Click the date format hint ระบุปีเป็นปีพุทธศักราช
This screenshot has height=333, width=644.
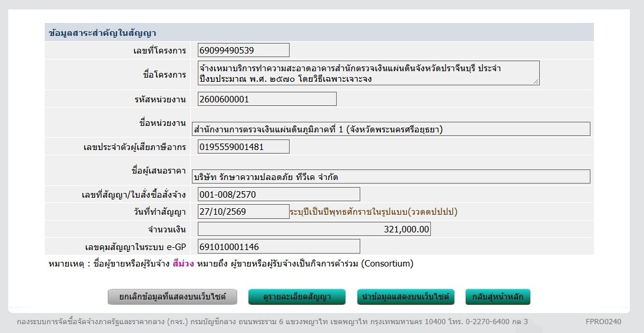click(373, 212)
